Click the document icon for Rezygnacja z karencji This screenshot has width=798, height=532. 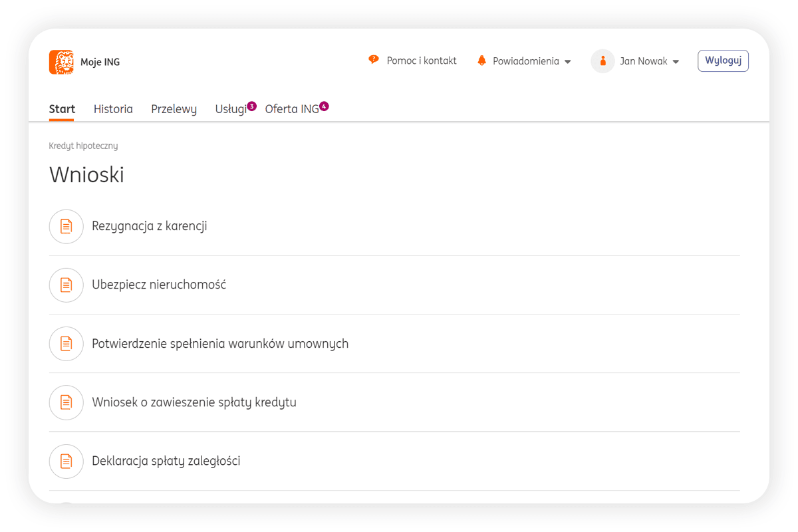tap(66, 226)
